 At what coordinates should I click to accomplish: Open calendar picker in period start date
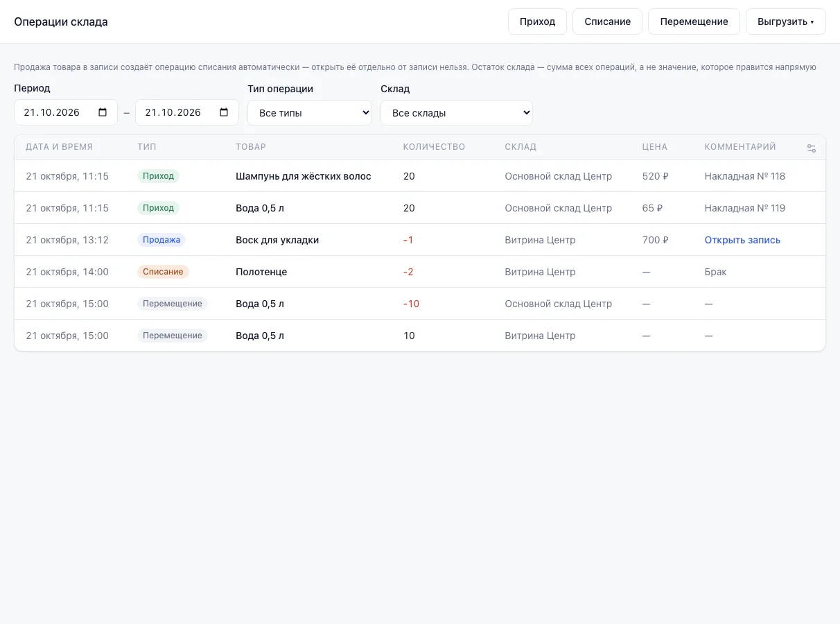click(x=103, y=112)
